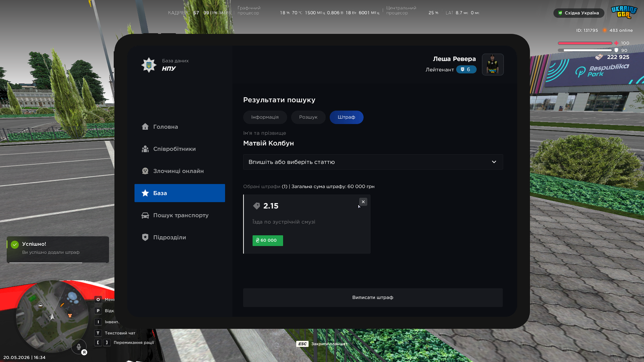Image resolution: width=644 pixels, height=362 pixels.
Task: Remove the 2.15 fine card
Action: coord(363,202)
